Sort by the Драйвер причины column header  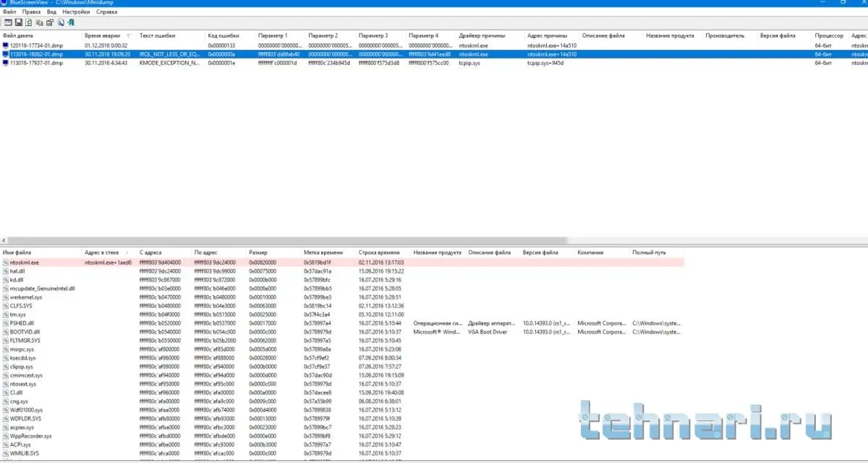[x=490, y=35]
